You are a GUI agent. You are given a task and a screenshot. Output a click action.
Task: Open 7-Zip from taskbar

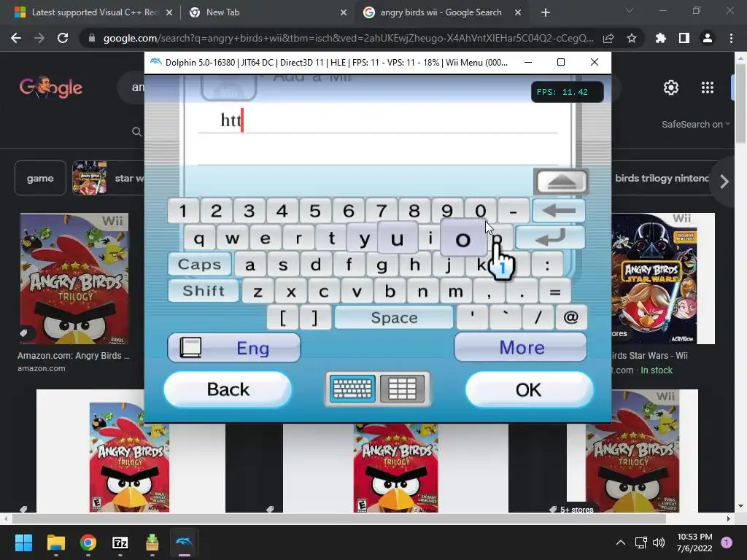pos(120,542)
